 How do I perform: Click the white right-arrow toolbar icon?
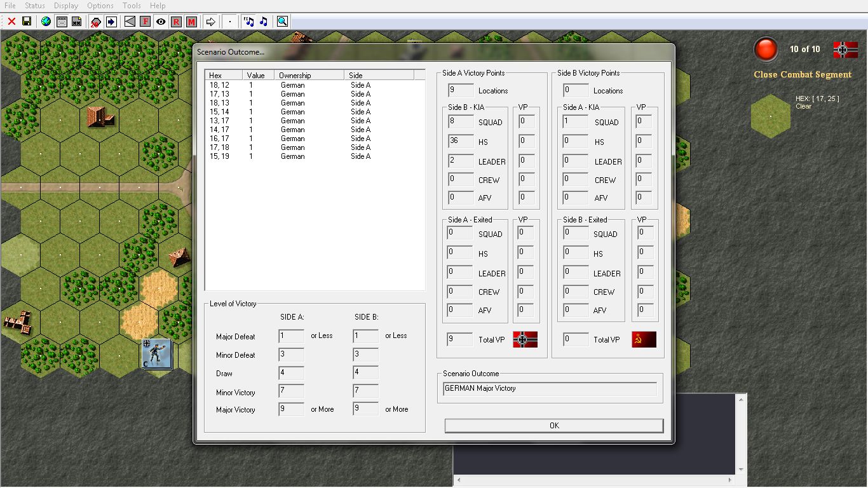210,22
